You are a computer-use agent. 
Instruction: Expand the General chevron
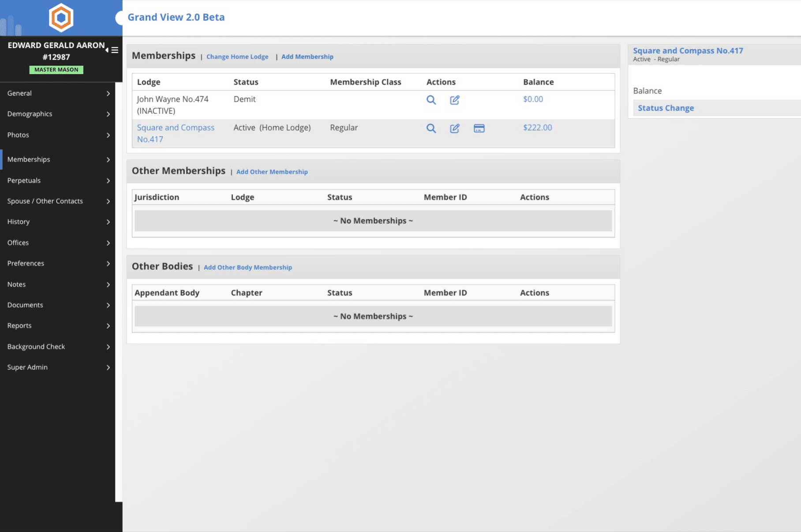108,94
